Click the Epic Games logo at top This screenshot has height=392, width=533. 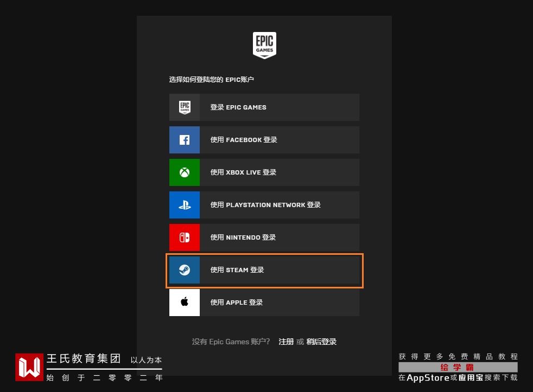point(264,45)
